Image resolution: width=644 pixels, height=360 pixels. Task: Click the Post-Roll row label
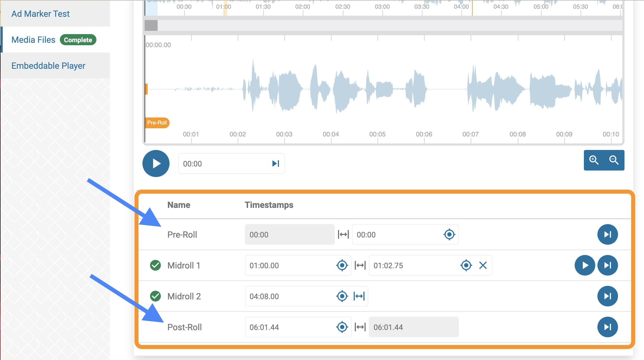[x=184, y=327]
